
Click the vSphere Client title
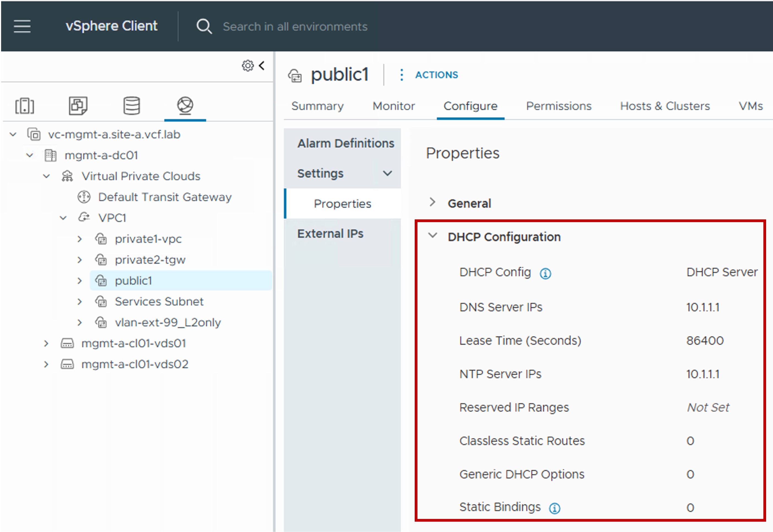tap(111, 26)
